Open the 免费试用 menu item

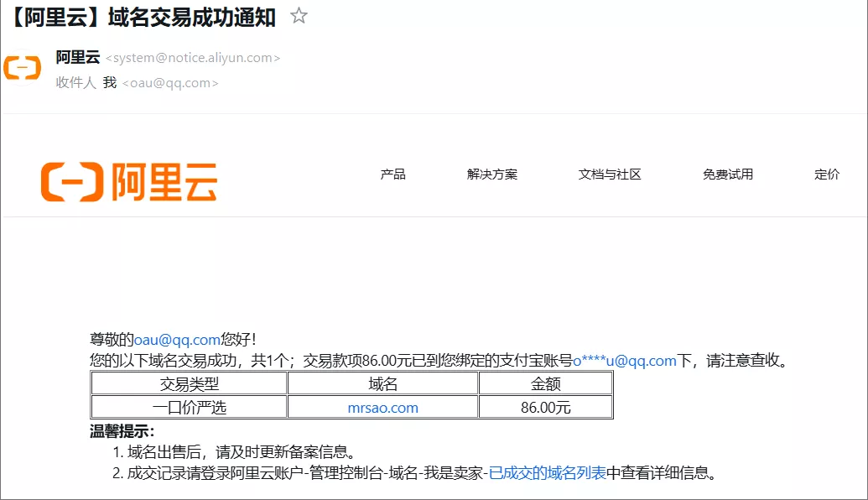(728, 174)
